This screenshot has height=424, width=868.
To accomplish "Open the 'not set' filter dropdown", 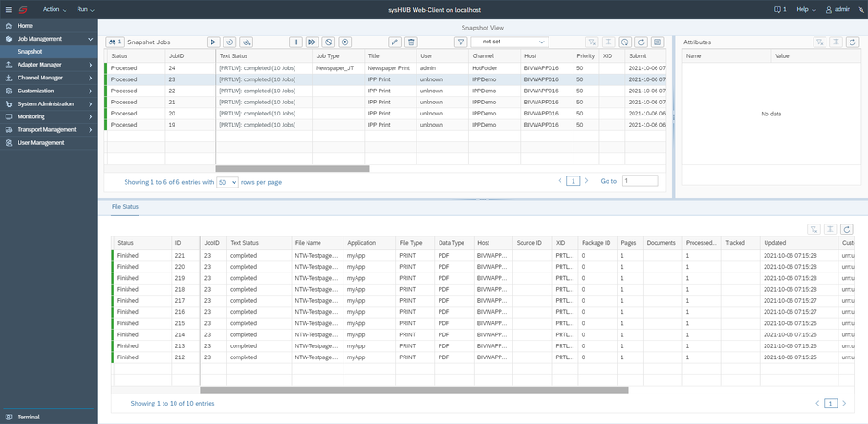I will (510, 42).
